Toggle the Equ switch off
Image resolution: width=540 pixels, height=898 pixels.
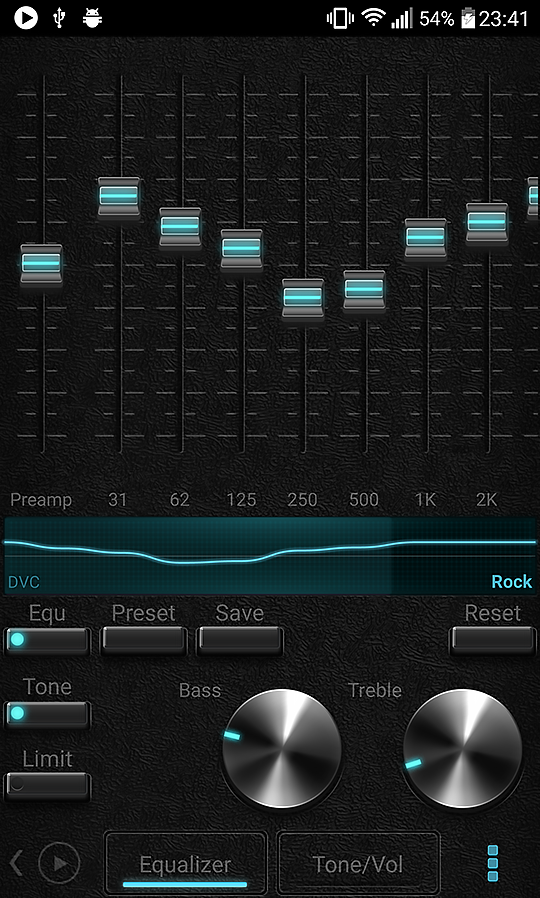pos(48,641)
